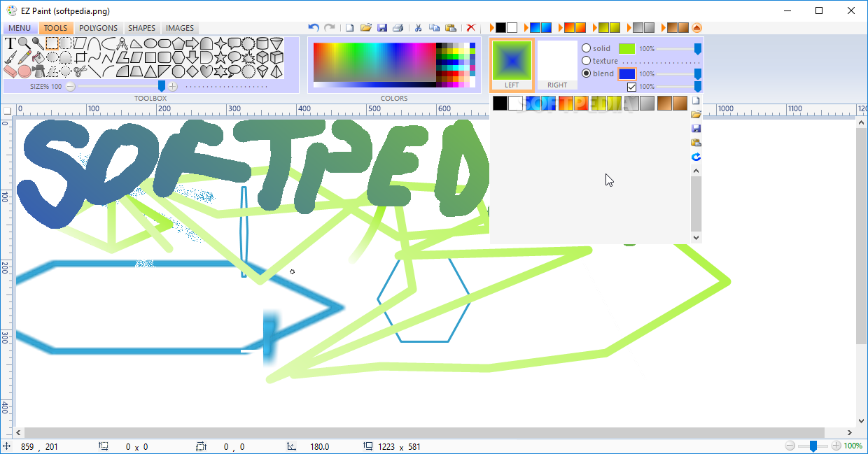Choose the right-pointing arrow shape
This screenshot has width=868, height=454.
(x=192, y=43)
